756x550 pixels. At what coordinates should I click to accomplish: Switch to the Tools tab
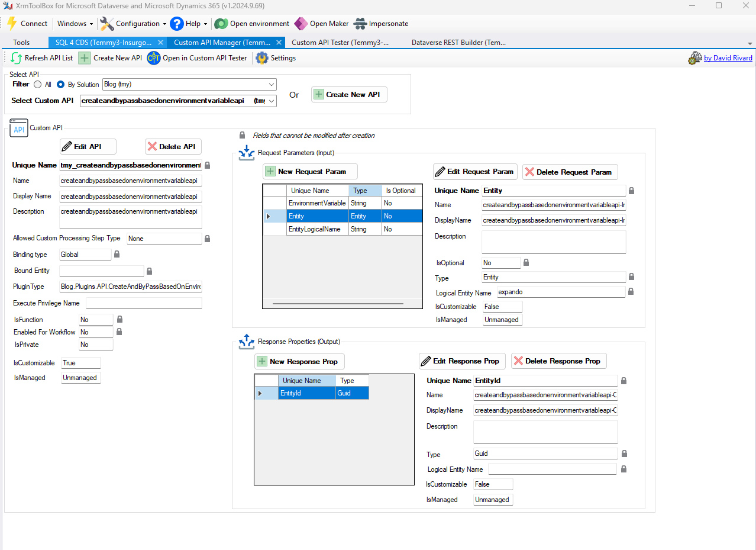(x=21, y=43)
